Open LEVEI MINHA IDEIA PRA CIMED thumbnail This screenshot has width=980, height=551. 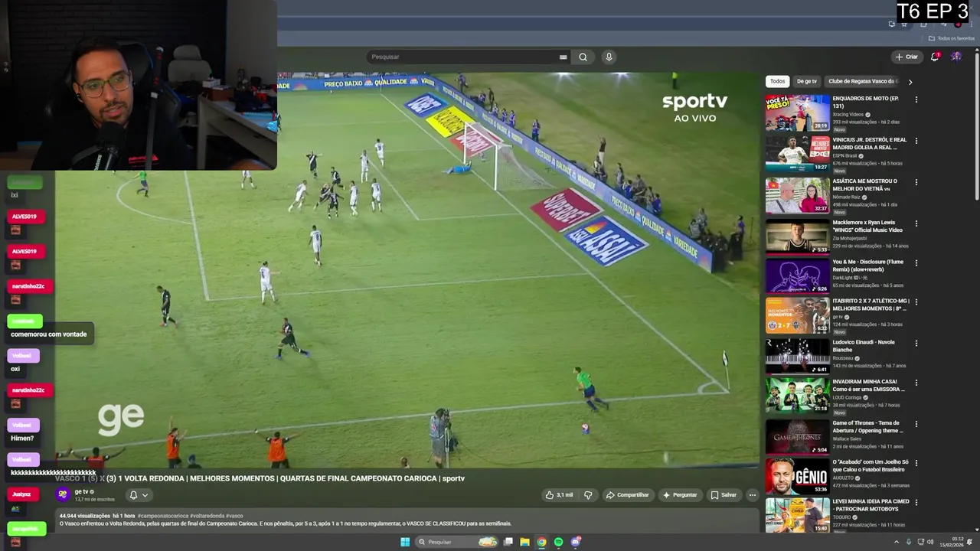coord(797,515)
